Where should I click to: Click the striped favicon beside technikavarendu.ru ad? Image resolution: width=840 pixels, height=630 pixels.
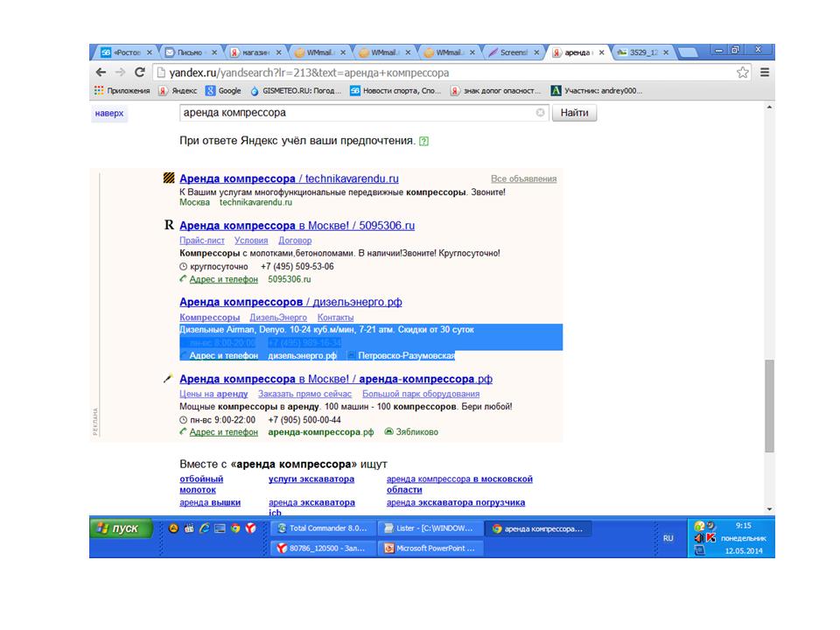[169, 178]
